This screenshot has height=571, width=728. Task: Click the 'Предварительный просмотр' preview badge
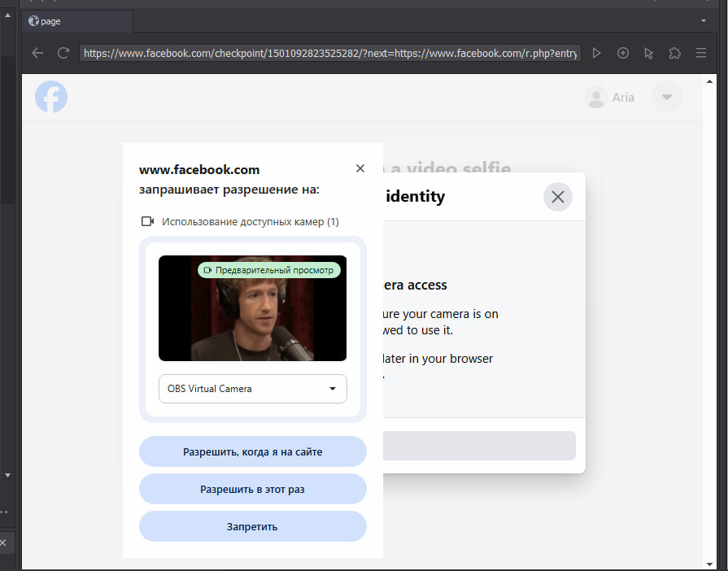[269, 270]
